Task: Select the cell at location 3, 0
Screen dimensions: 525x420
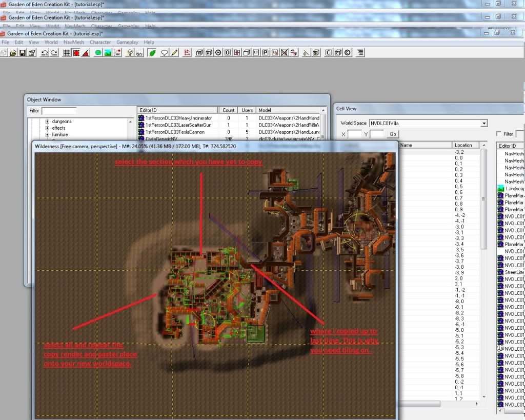Action: pos(439,278)
